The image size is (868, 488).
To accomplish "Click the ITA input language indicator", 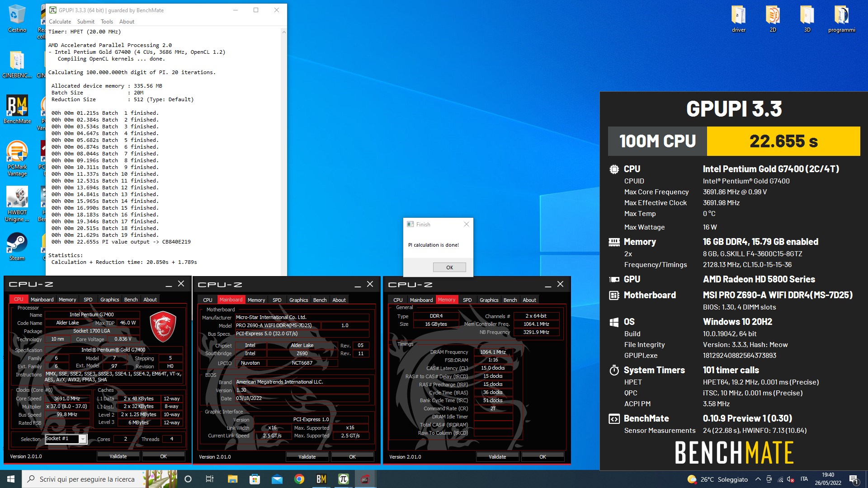I will coord(804,479).
